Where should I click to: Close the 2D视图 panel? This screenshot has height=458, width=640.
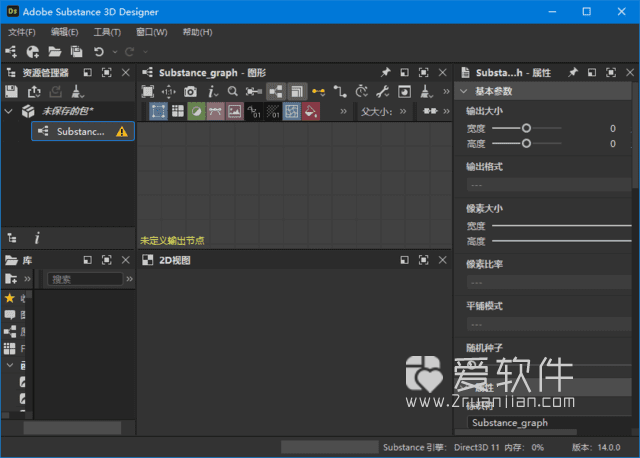click(x=442, y=260)
